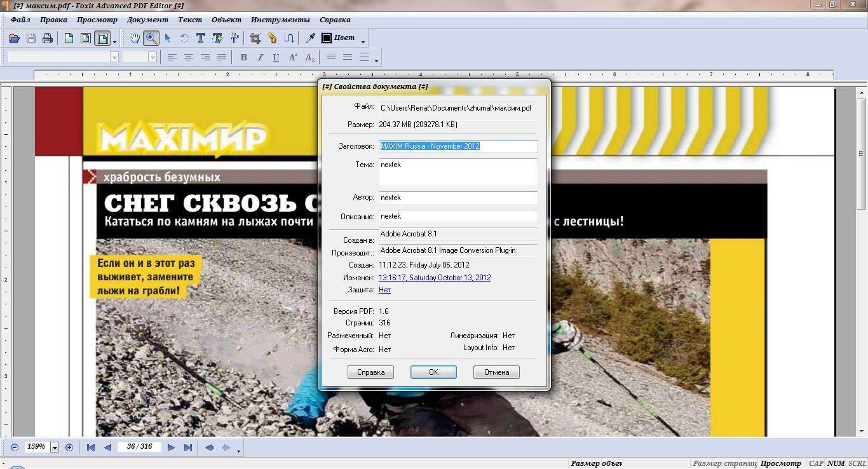Screen dimensions: 868x469
Task: Toggle Italic formatting
Action: [260, 57]
